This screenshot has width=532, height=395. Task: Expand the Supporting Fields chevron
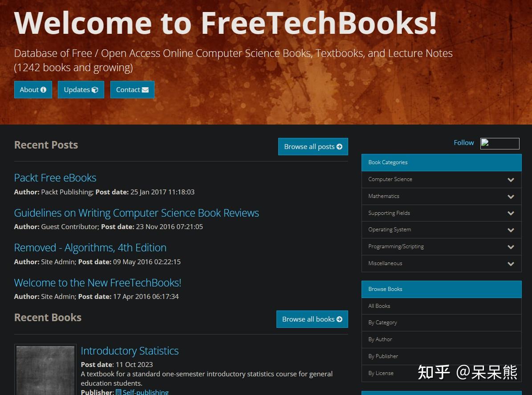[511, 213]
